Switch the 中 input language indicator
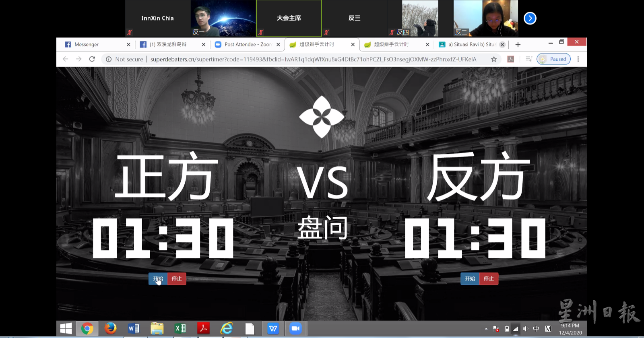Viewport: 644px width, 338px height. 536,329
